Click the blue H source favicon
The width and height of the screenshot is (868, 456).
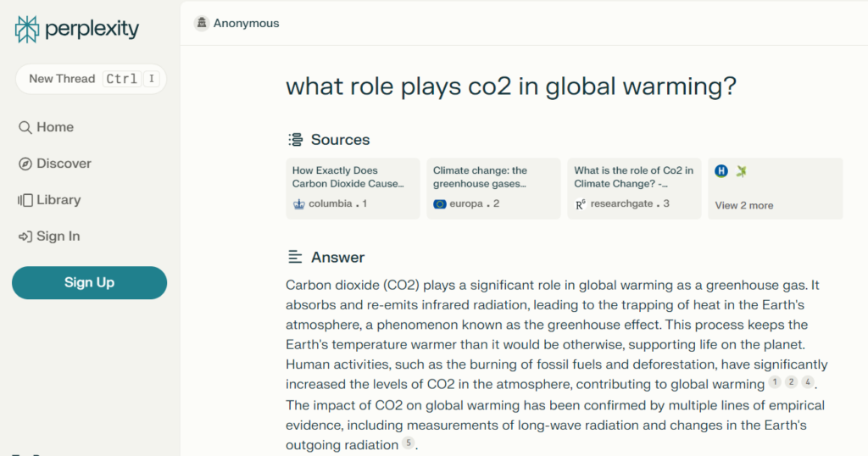pos(721,171)
